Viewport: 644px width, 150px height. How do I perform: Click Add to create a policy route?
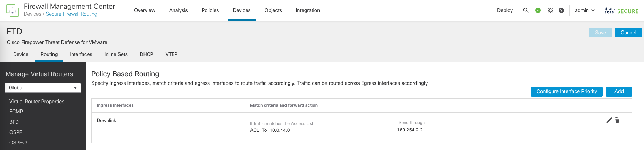point(619,91)
